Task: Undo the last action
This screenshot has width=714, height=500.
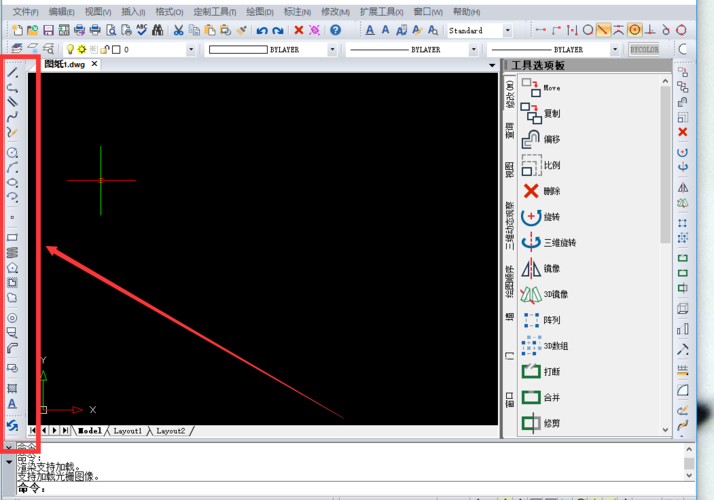Action: 262,30
